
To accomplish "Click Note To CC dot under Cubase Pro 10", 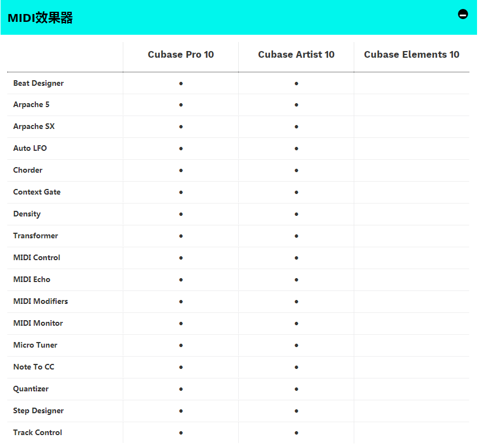I will pos(181,367).
